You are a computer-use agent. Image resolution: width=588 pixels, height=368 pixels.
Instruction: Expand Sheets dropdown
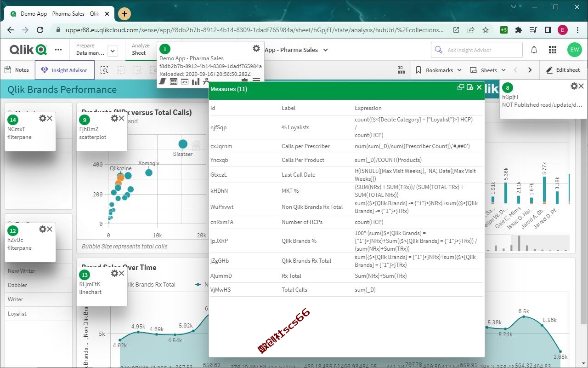point(488,70)
